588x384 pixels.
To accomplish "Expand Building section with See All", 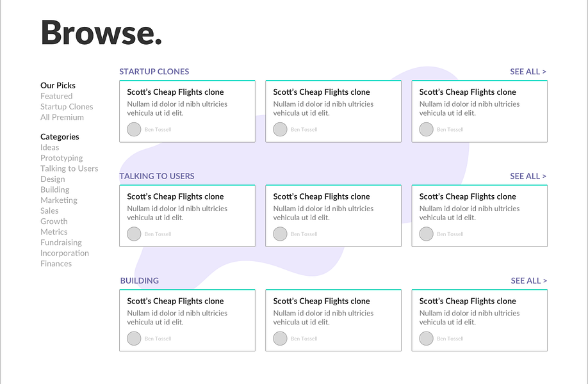I will (528, 280).
